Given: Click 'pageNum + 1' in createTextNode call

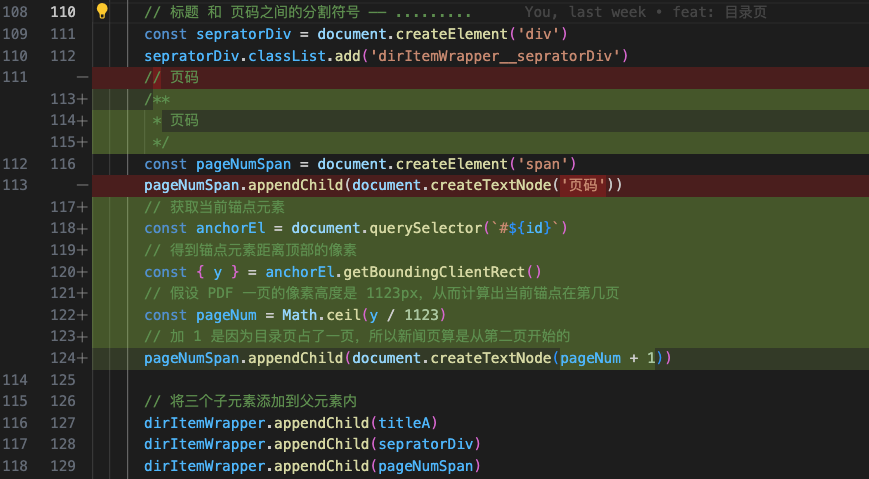Looking at the screenshot, I should tap(607, 358).
